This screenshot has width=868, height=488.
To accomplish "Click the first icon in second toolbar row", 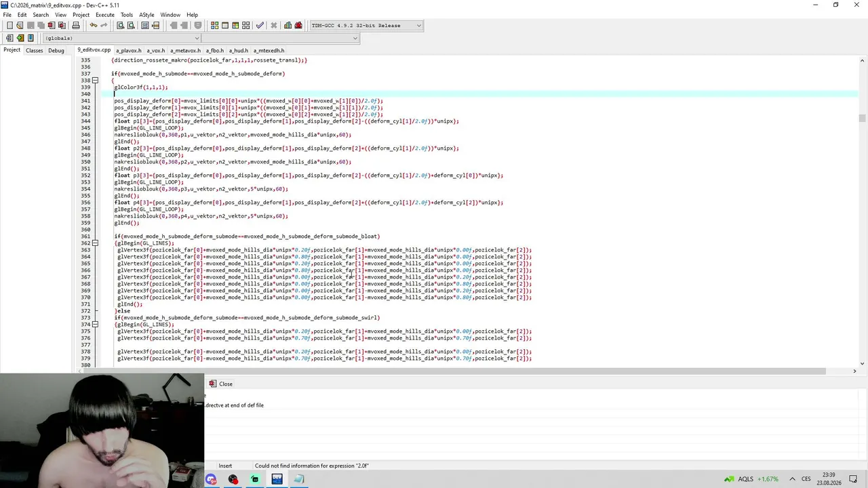I will point(9,38).
